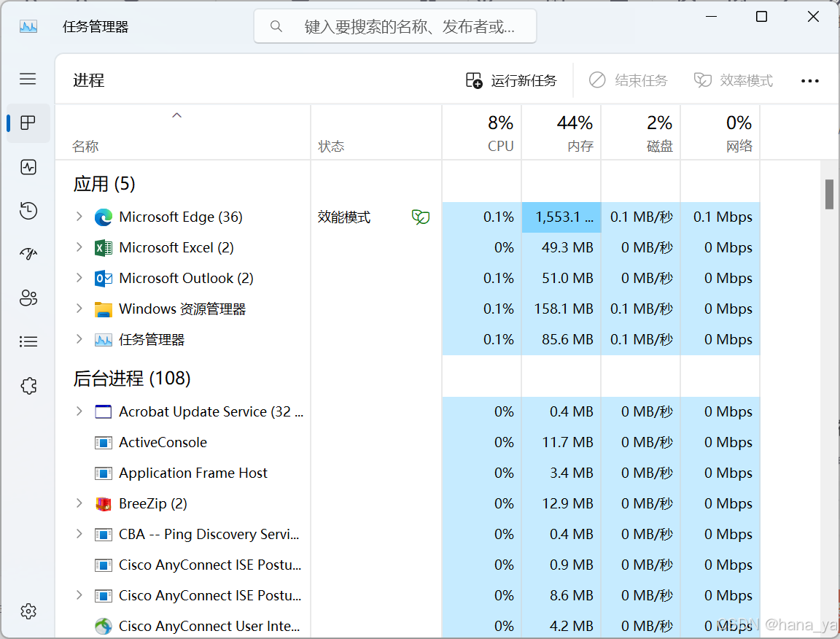Click the Task Manager title bar app icon
The image size is (840, 639).
[28, 26]
